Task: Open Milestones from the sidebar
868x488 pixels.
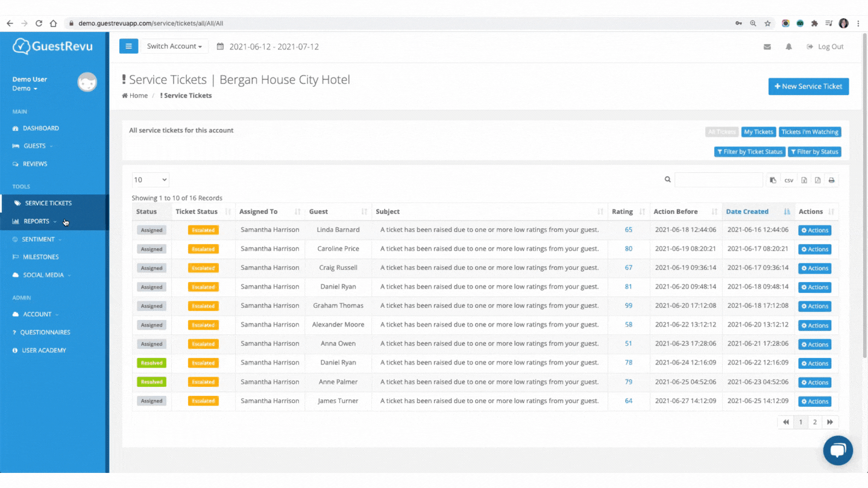Action: coord(40,257)
